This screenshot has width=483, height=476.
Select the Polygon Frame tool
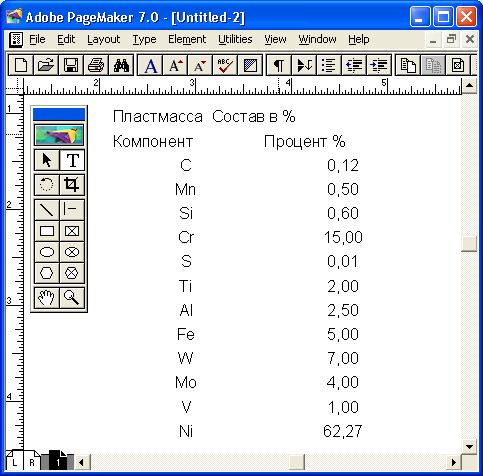[72, 273]
